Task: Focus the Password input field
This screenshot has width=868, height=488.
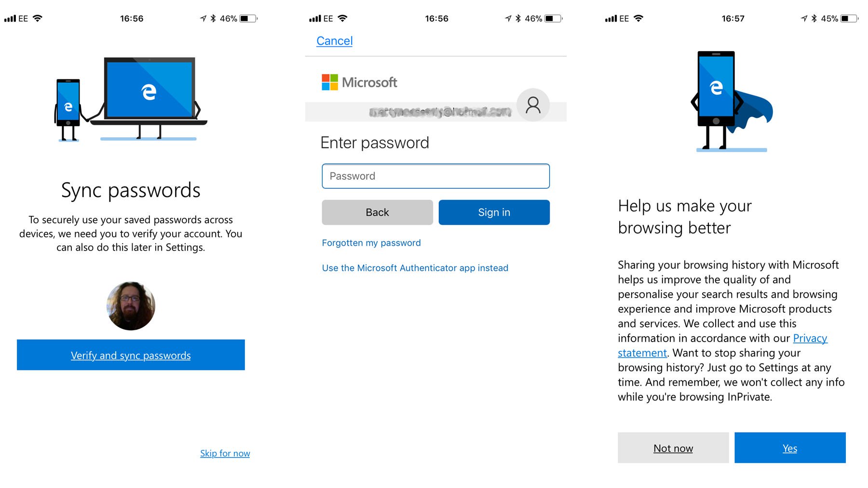Action: (435, 176)
